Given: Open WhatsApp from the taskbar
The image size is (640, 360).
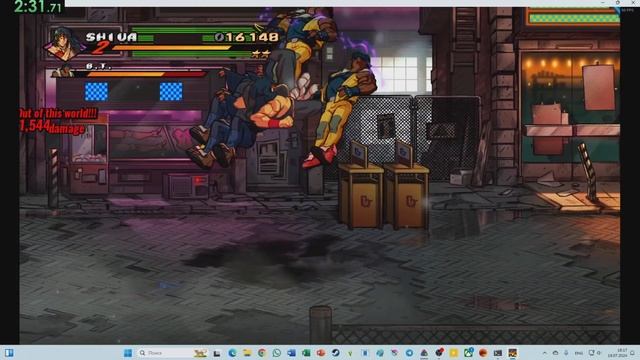Looking at the screenshot, I should pyautogui.click(x=276, y=353).
